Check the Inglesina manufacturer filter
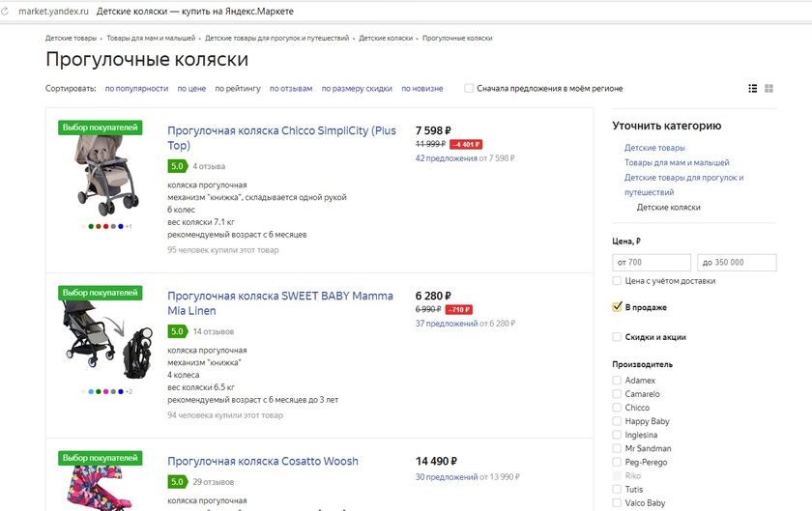This screenshot has width=812, height=511. (617, 435)
